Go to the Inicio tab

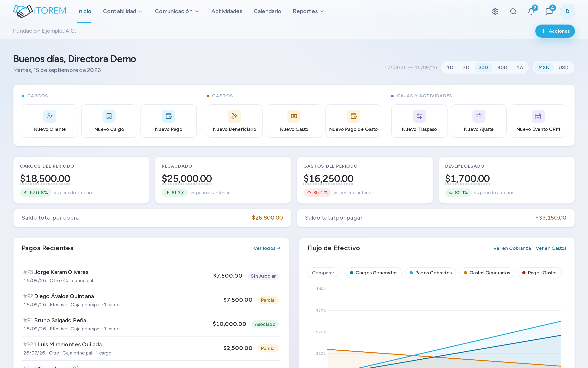coord(84,11)
